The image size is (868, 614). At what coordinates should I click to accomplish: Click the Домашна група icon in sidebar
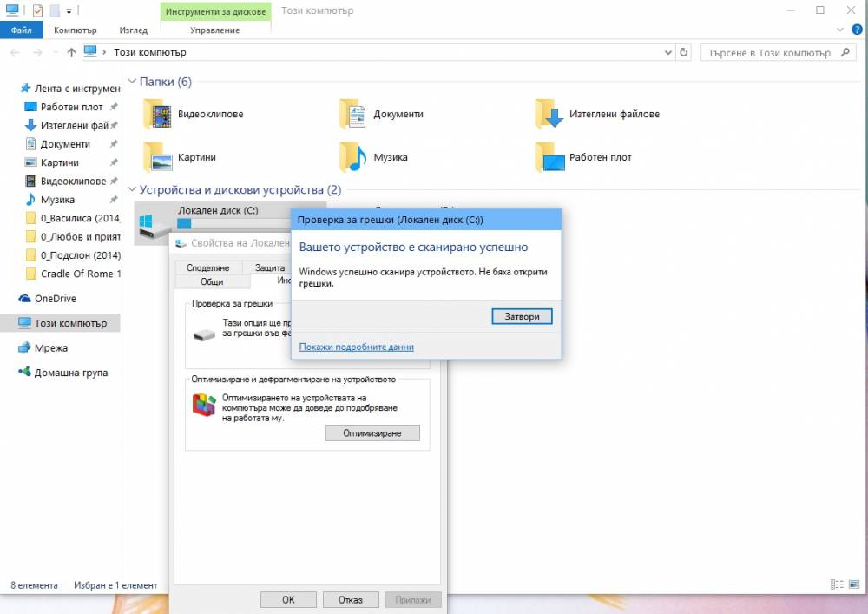click(24, 372)
